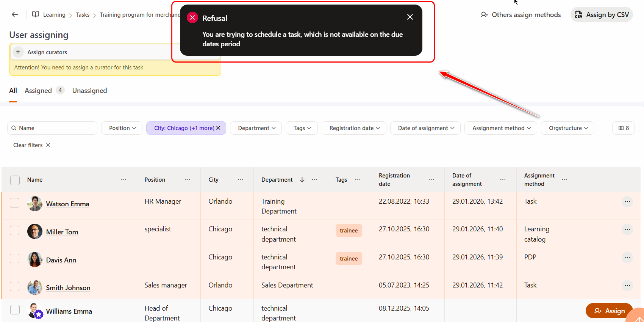Click the Assign by CSV button
This screenshot has height=322, width=644.
click(602, 15)
